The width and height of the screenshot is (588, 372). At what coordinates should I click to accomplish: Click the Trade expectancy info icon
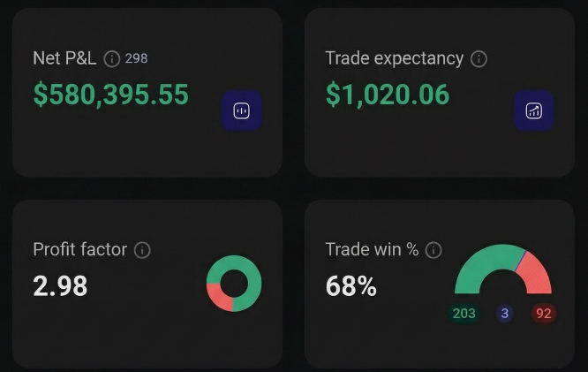[x=479, y=59]
